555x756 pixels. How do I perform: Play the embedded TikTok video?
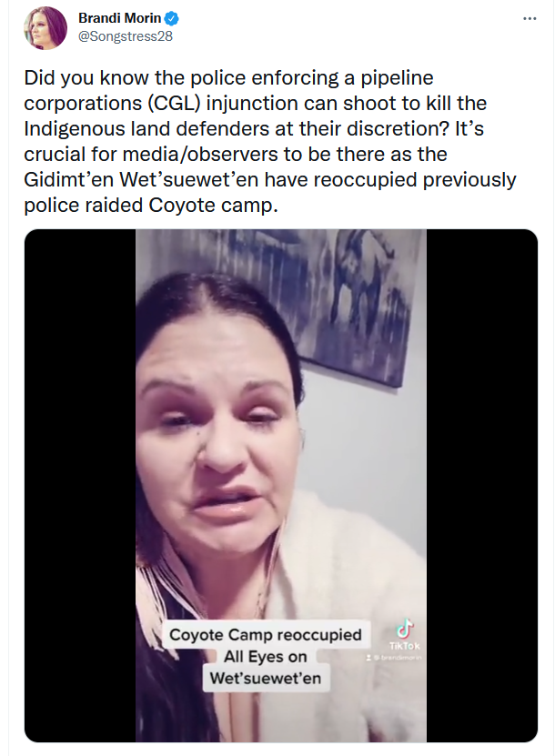280,485
